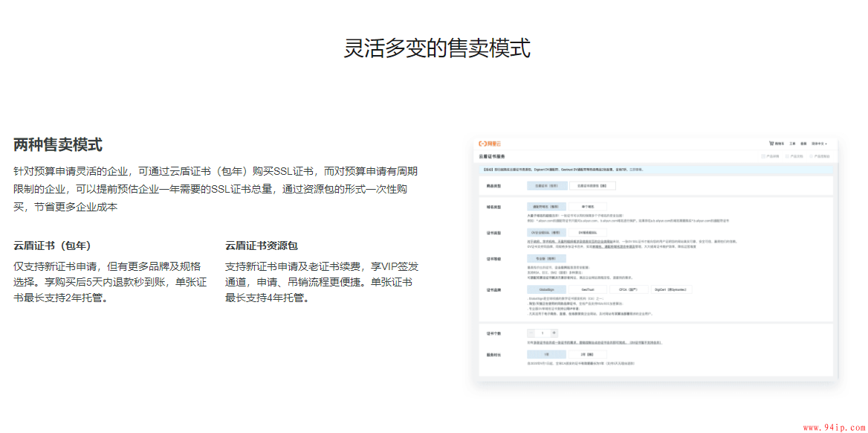Choose the 单个域名 domain type option
The height and width of the screenshot is (433, 868).
click(x=589, y=206)
